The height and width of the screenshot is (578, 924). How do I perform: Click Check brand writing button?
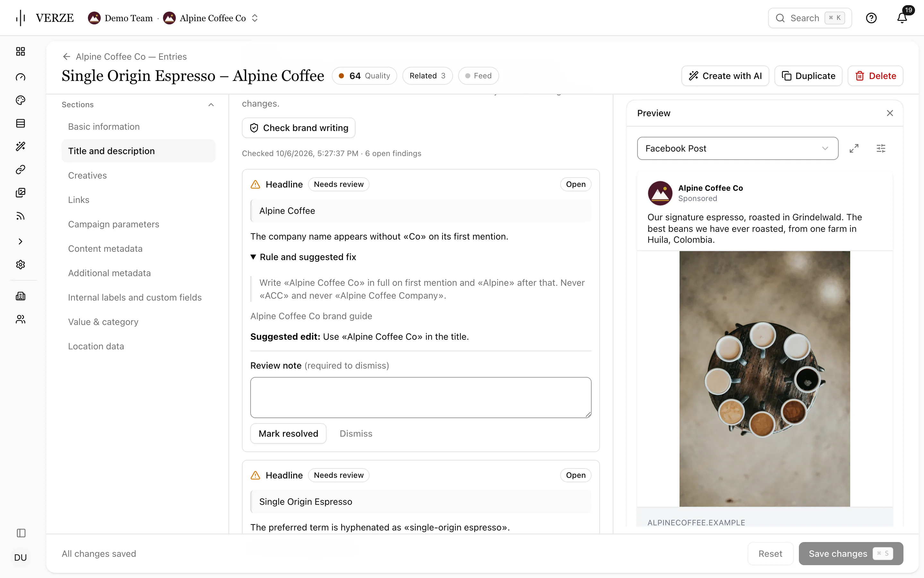[299, 128]
